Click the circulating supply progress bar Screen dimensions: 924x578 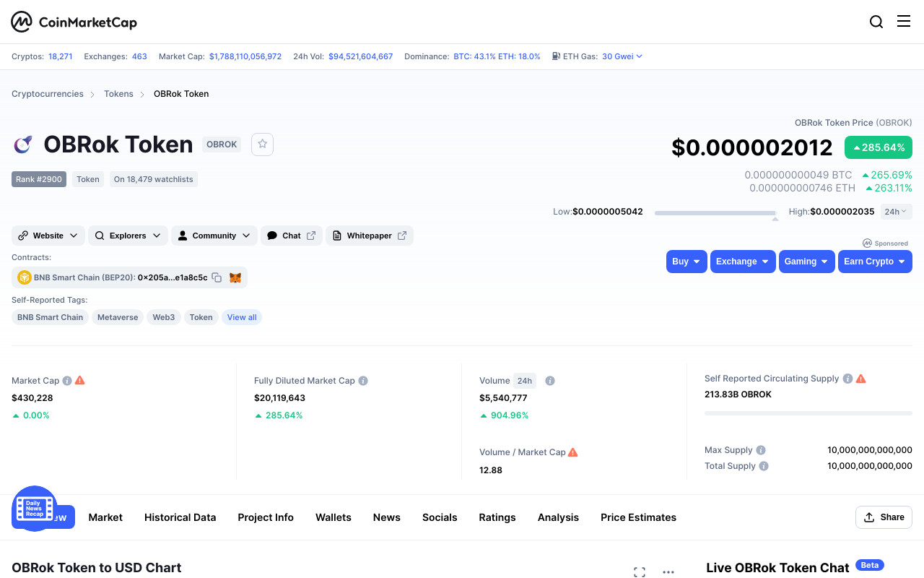808,413
